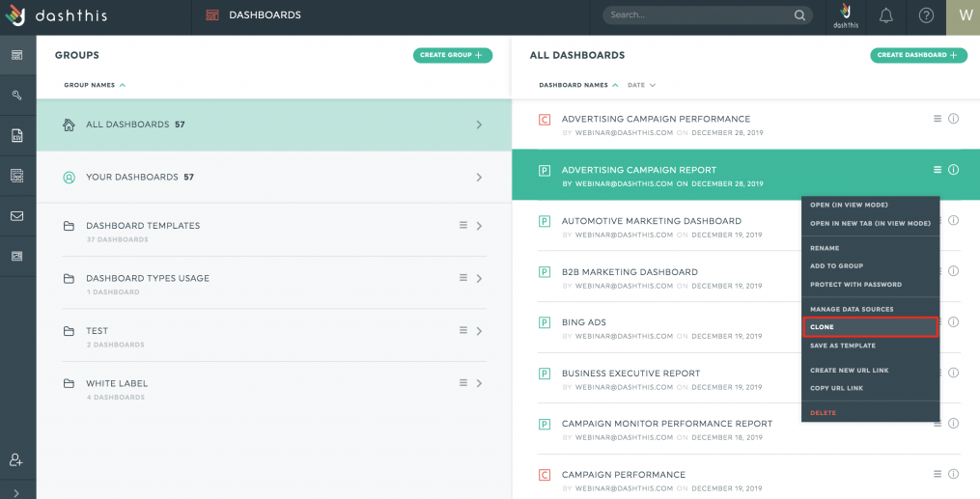
Task: Open the notifications bell icon
Action: click(885, 15)
